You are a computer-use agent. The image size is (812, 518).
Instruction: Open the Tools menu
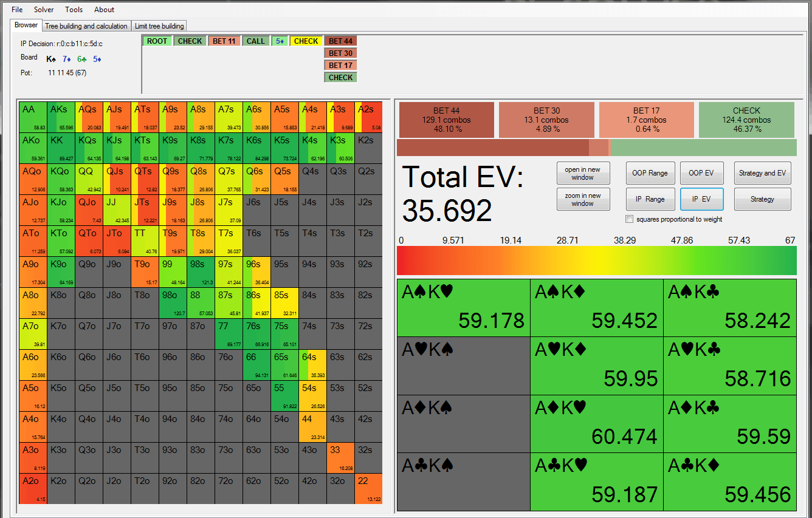coord(74,10)
